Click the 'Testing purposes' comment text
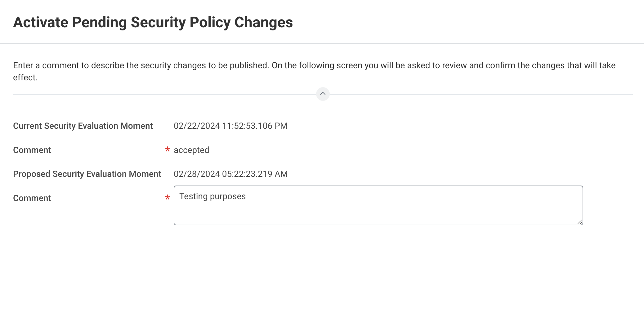Screen dimensions: 644x314 212,196
